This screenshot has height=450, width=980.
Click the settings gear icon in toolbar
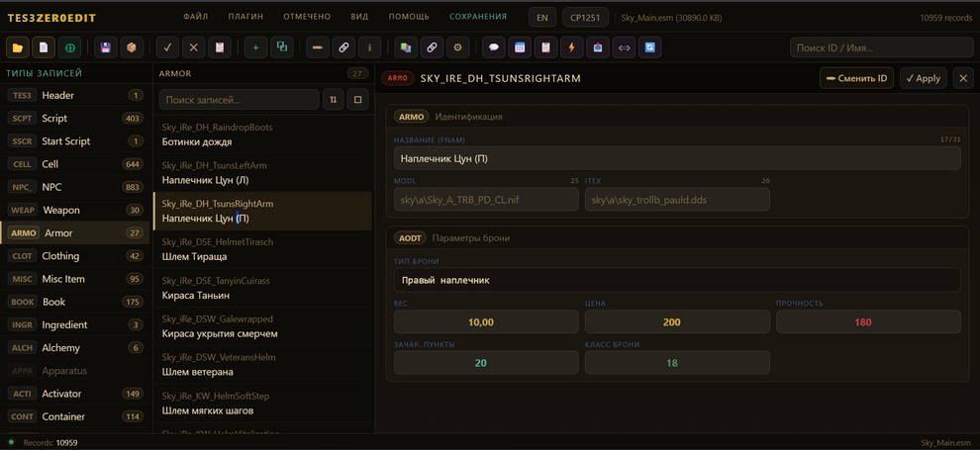pyautogui.click(x=457, y=46)
